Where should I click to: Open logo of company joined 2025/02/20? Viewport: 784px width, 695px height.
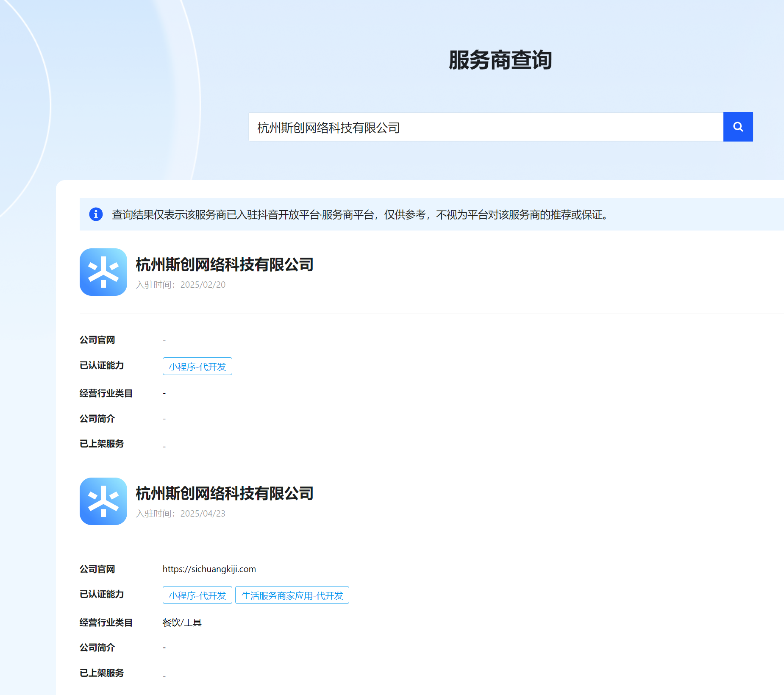coord(103,272)
